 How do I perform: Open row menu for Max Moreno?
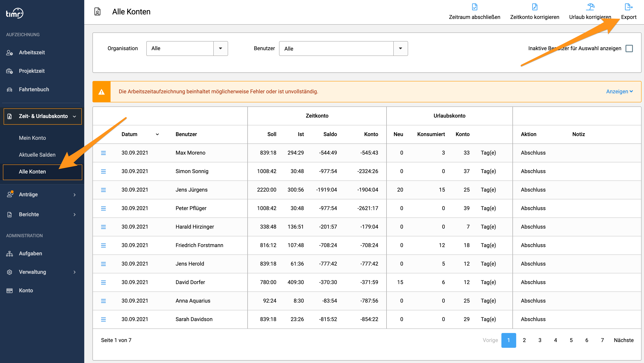103,153
